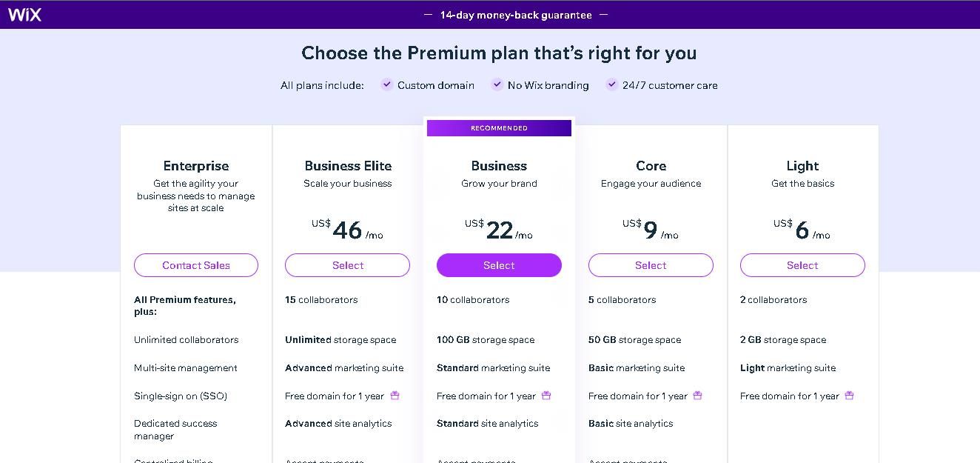Select the Core plan
The image size is (980, 463).
[650, 265]
